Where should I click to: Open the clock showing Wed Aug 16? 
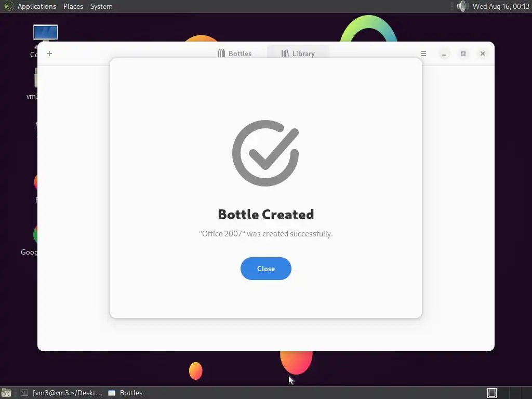click(x=501, y=6)
